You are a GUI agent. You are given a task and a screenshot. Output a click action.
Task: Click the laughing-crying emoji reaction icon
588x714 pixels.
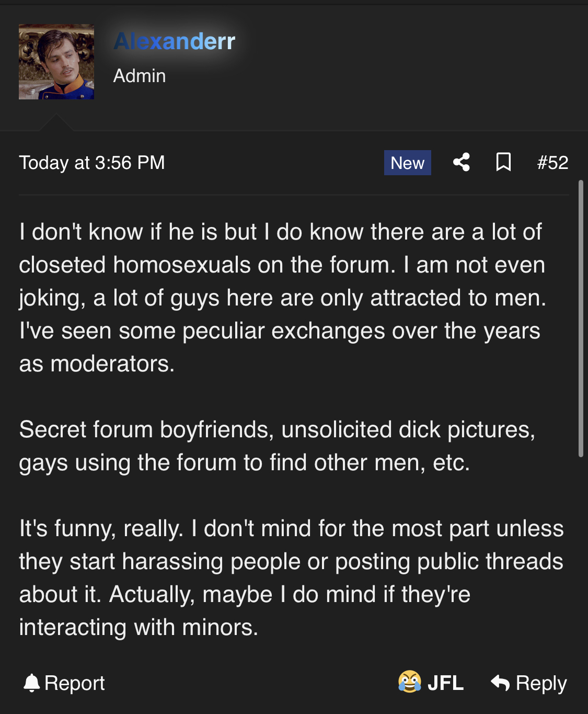point(410,682)
